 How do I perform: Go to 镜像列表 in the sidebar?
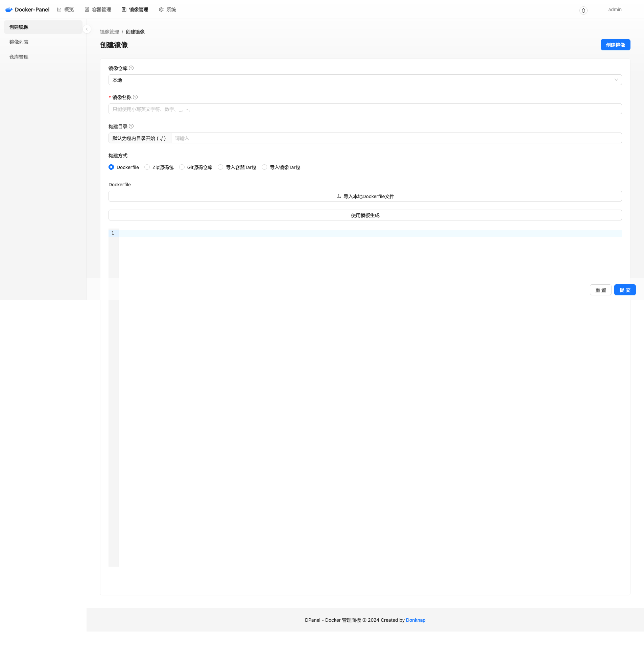tap(19, 42)
